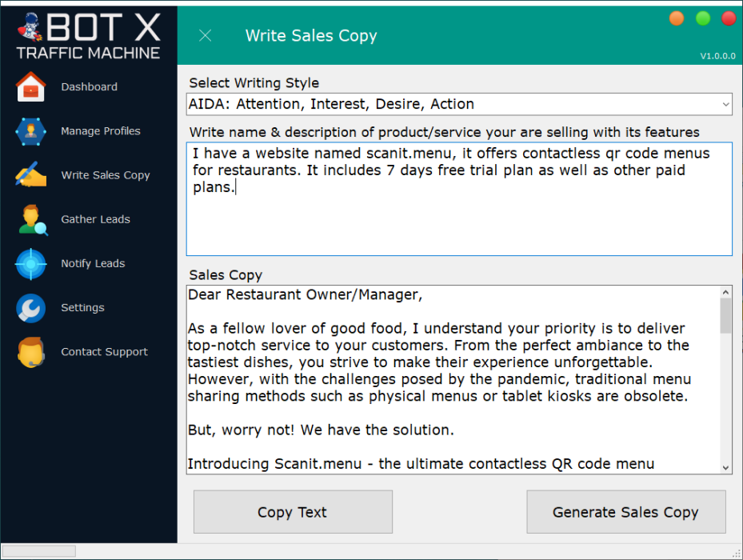
Task: Click the Manage Profiles hexagon icon
Action: pyautogui.click(x=31, y=131)
